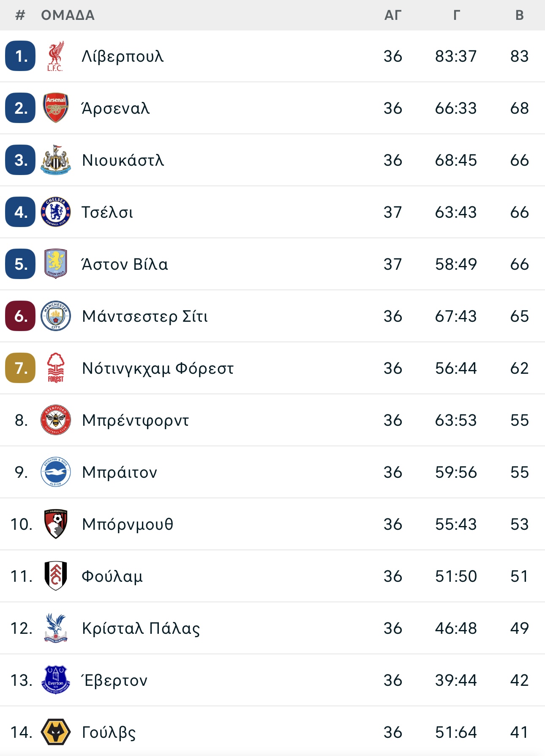Click the Brighton seagull badge

coord(56,472)
